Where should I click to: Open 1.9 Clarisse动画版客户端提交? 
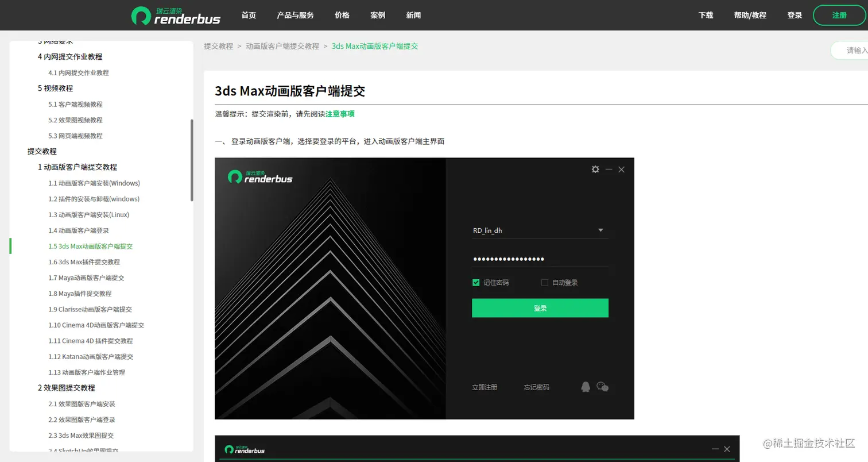coord(90,309)
